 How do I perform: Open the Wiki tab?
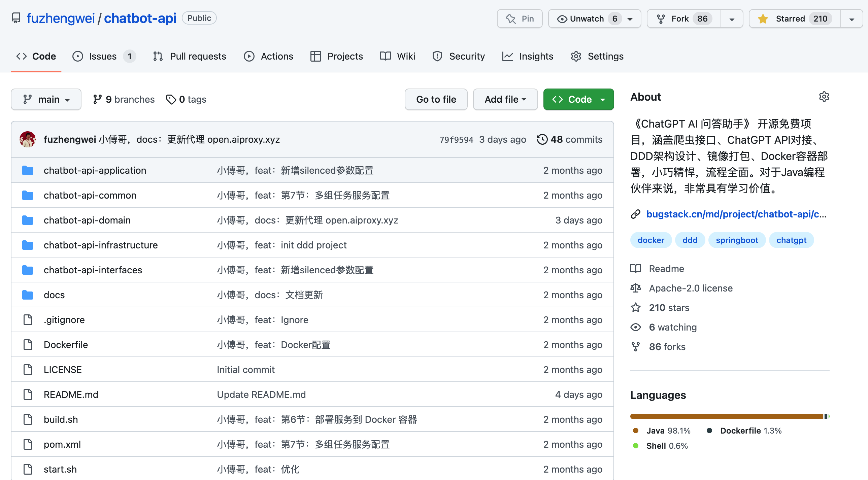coord(398,56)
